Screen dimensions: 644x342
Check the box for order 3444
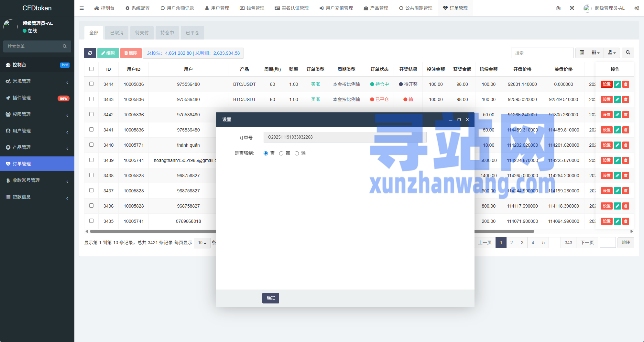point(91,84)
